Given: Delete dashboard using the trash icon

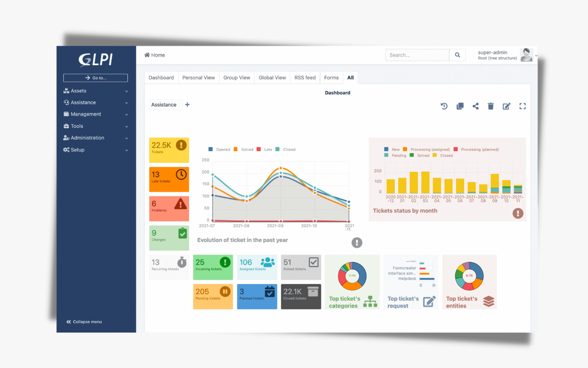Looking at the screenshot, I should click(x=491, y=106).
